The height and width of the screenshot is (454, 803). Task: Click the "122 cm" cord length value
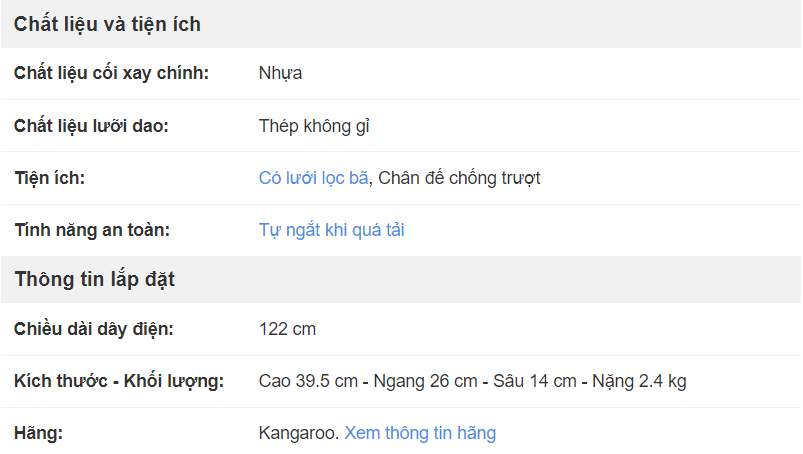point(287,328)
